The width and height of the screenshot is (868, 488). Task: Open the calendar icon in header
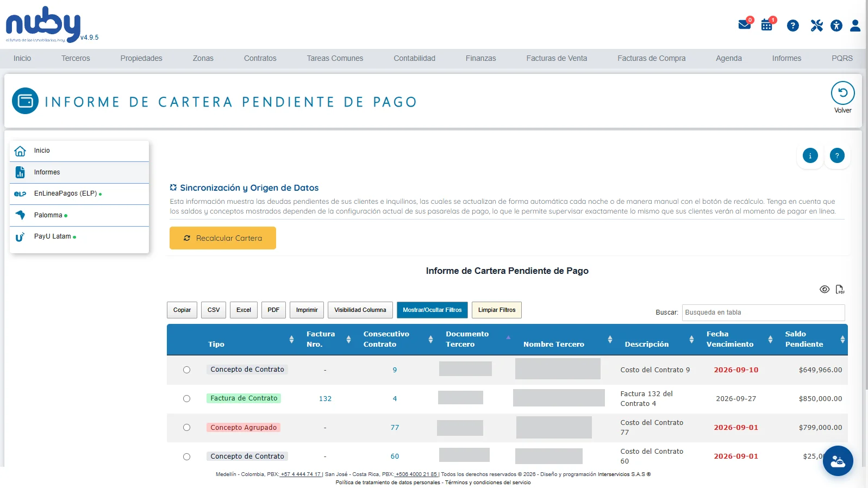767,25
